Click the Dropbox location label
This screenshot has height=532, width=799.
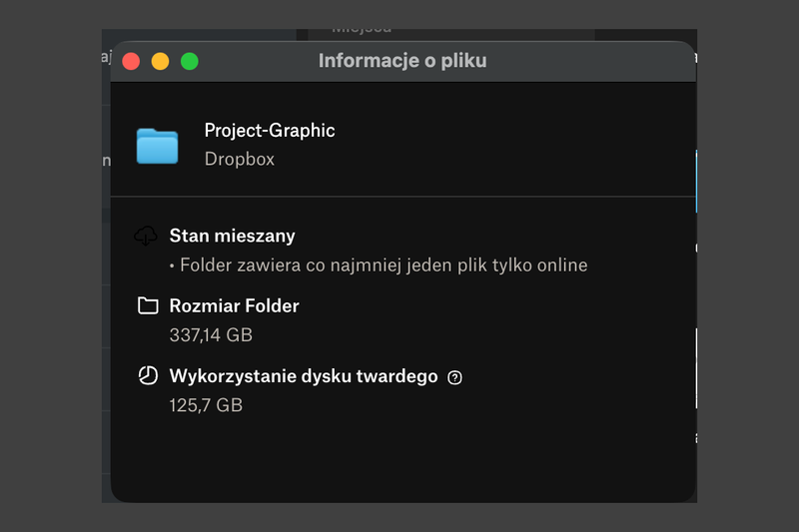click(240, 159)
